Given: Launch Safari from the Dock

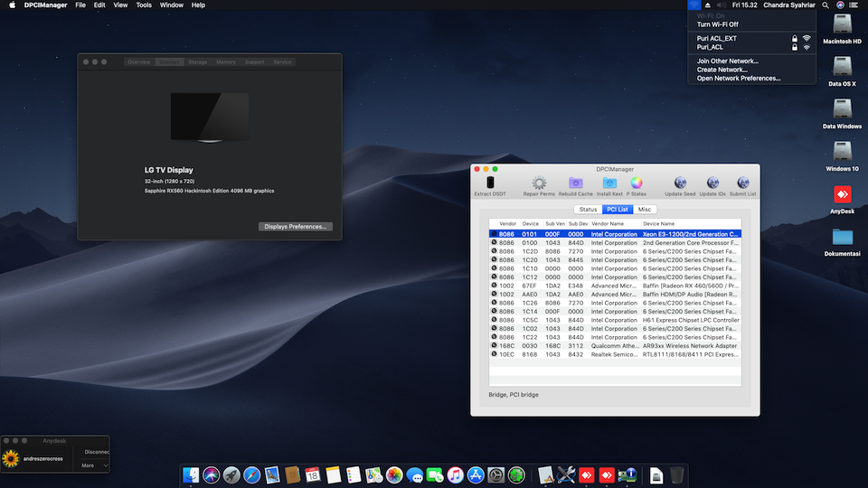Looking at the screenshot, I should pos(252,475).
